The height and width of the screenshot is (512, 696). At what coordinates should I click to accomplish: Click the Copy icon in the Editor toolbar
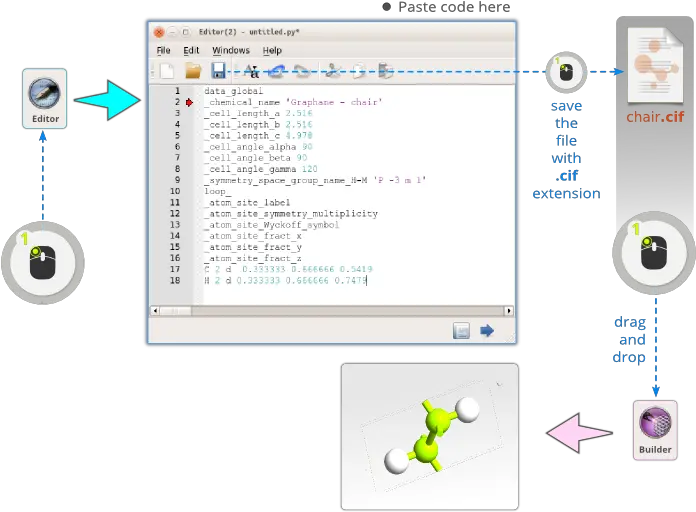coord(359,71)
